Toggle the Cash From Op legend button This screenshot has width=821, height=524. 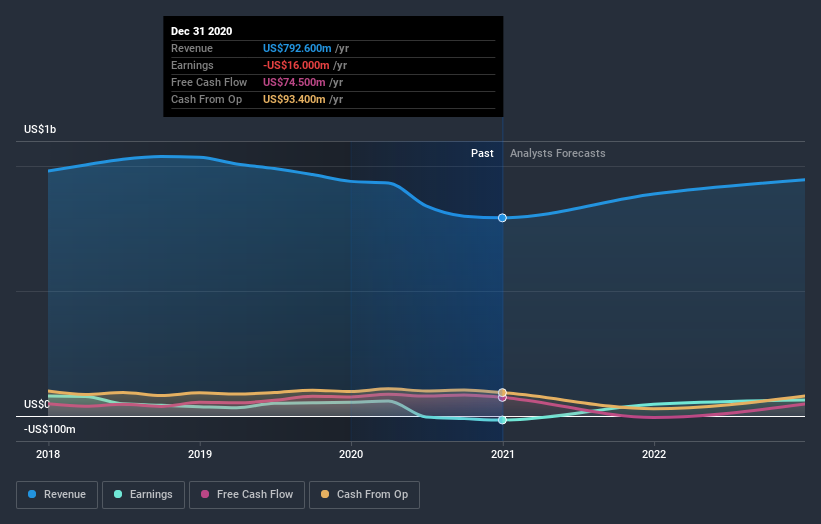tap(364, 495)
